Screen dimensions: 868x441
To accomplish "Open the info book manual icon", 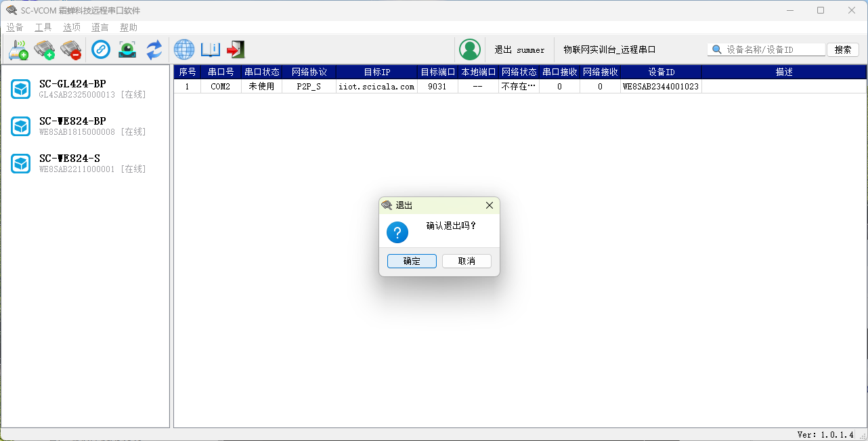I will click(x=211, y=49).
